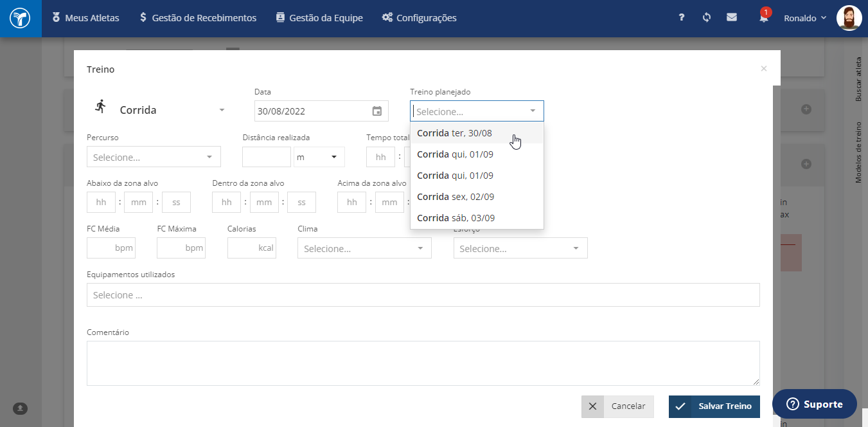Open the messages envelope icon

coord(732,18)
